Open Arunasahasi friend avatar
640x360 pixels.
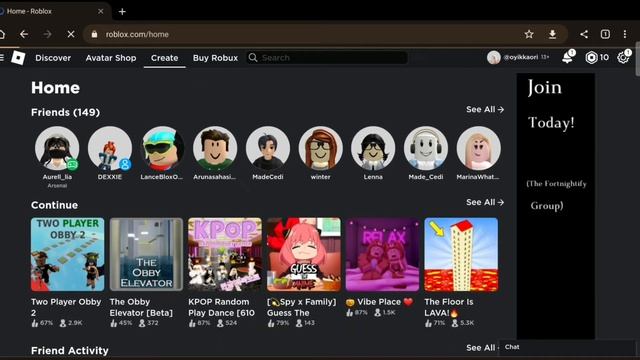pyautogui.click(x=215, y=148)
